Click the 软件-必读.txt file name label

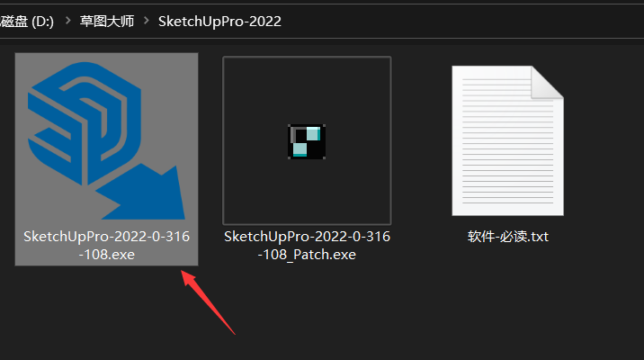pos(508,237)
